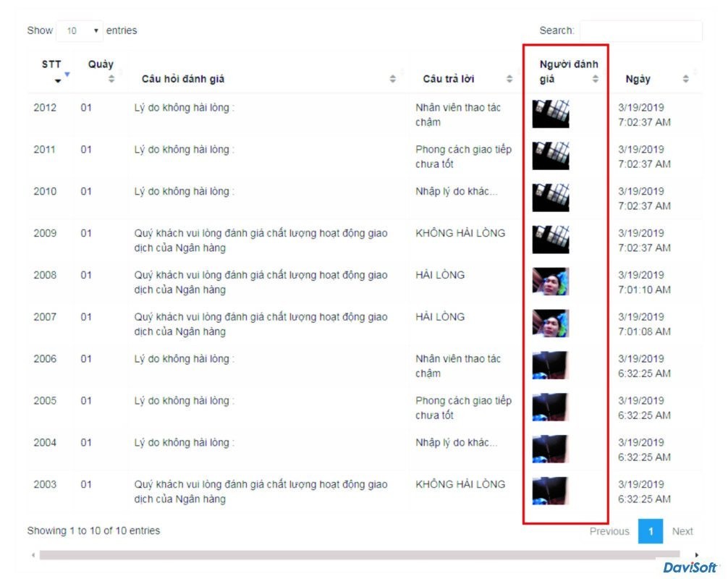Click the DaviSoft logo

tap(690, 567)
